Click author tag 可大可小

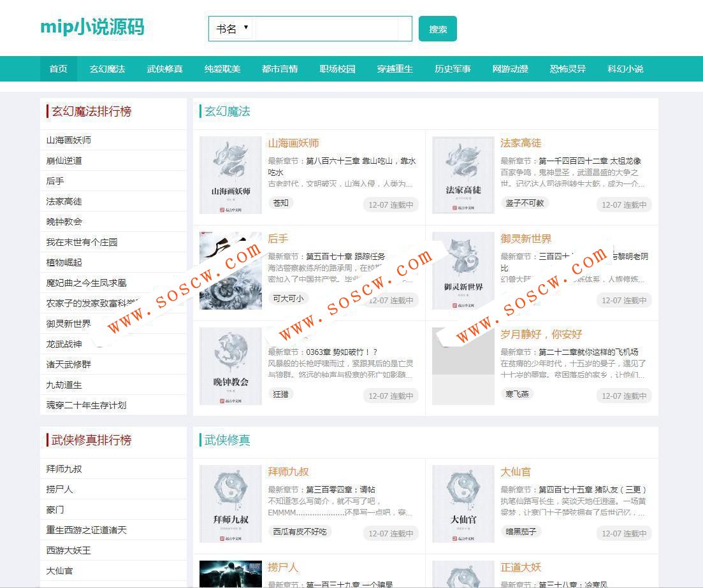point(288,299)
